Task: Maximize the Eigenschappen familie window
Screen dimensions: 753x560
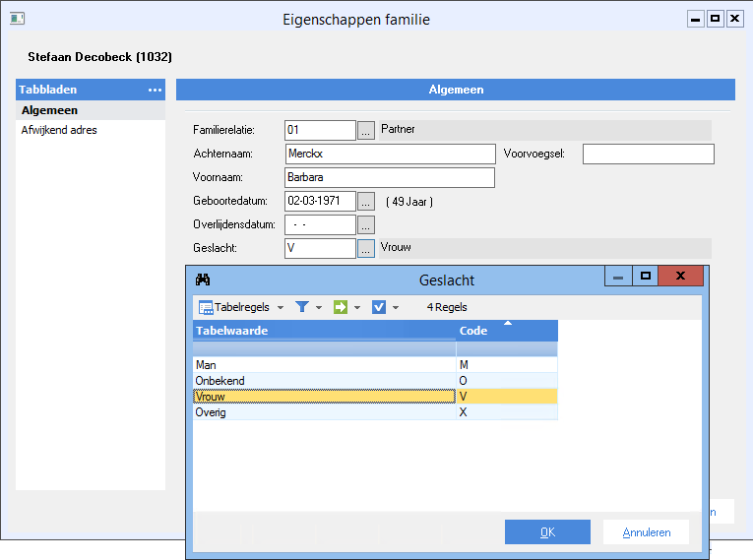Action: (715, 19)
